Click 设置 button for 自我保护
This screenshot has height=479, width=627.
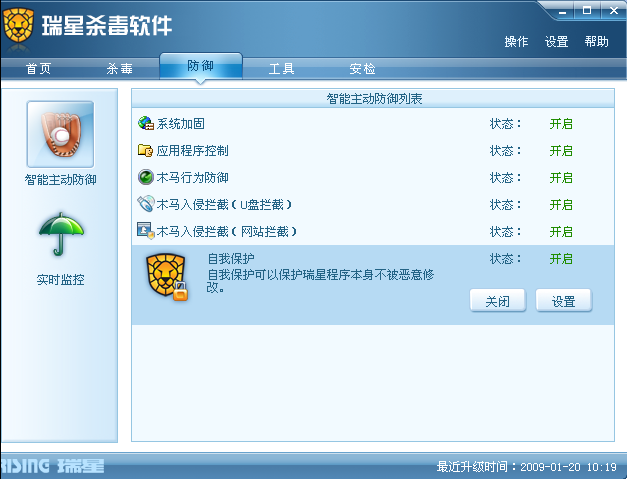pyautogui.click(x=563, y=301)
